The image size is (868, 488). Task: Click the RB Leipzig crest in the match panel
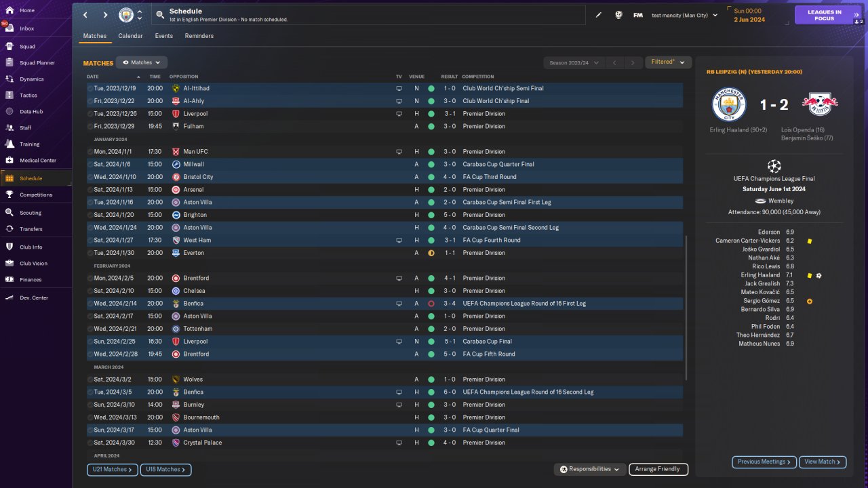[x=820, y=104]
